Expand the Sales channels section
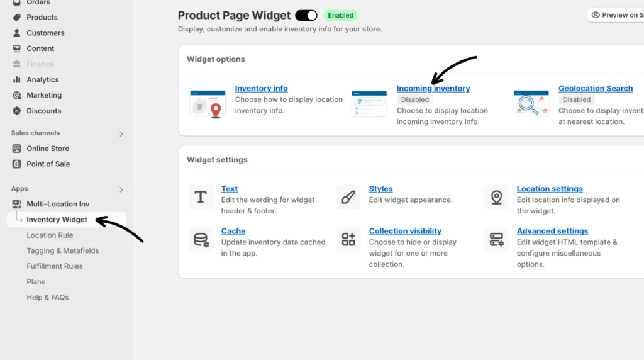The image size is (644, 360). (121, 134)
